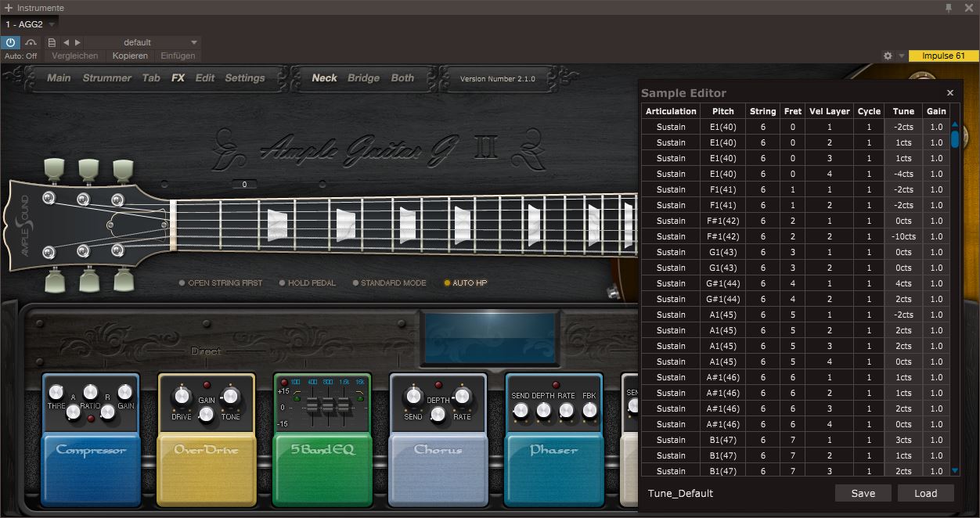Go to next preset arrow
This screenshot has height=518, width=980.
click(77, 42)
